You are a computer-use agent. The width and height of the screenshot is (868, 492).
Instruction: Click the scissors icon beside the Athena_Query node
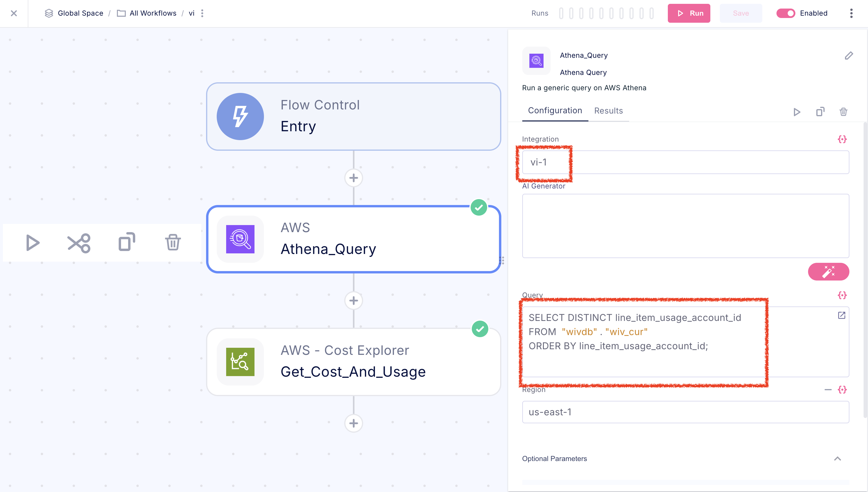tap(79, 243)
